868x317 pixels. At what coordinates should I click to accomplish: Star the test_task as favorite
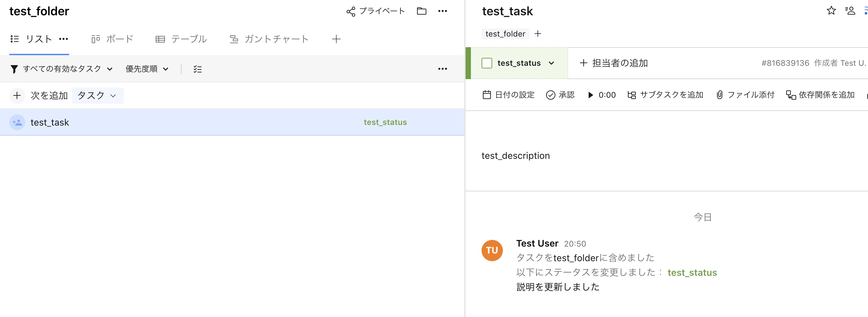point(831,11)
